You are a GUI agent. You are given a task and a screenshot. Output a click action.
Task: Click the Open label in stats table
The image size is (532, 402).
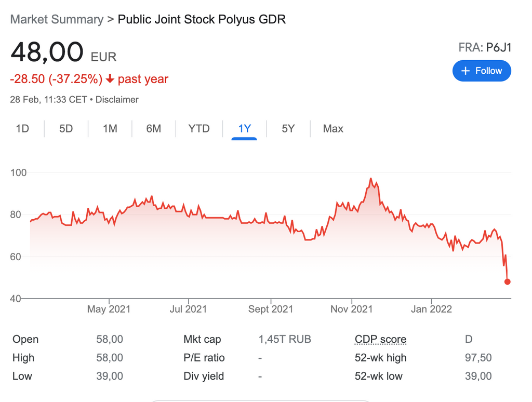[25, 339]
